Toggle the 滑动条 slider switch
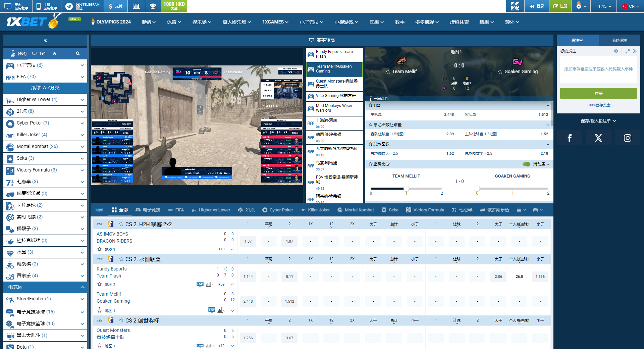Screen dimensions: 644x349 [x=526, y=164]
